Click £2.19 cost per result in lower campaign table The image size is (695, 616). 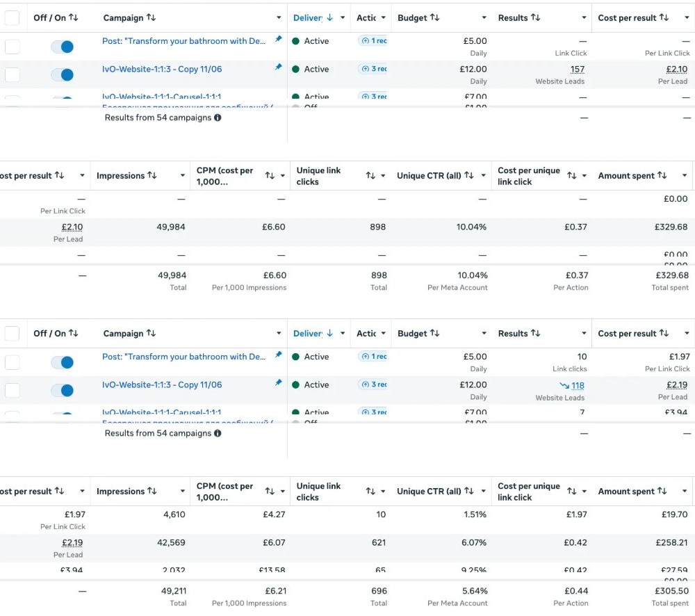click(x=677, y=385)
